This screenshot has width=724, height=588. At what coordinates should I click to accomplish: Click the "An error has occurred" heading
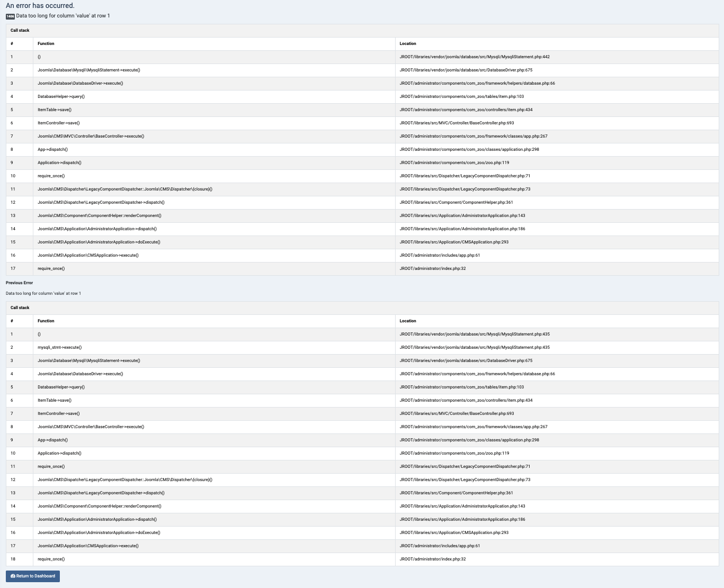click(40, 6)
